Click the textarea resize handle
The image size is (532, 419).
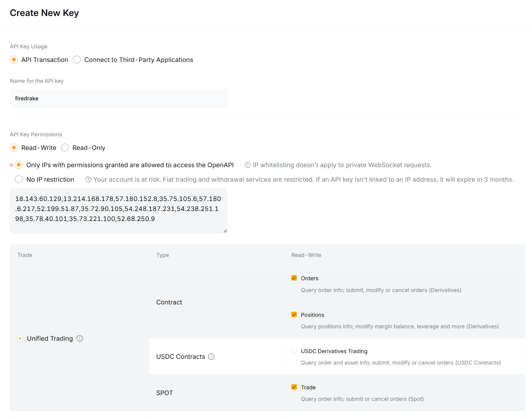click(225, 230)
